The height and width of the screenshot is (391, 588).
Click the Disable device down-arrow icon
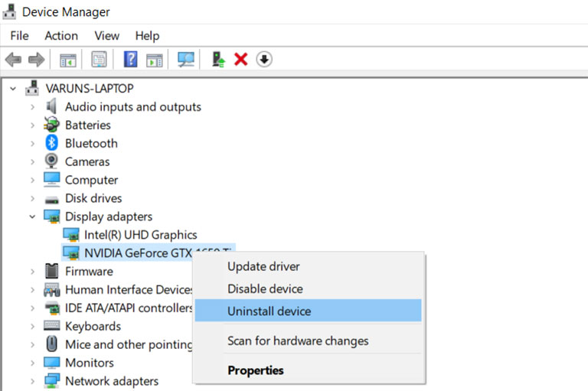[x=264, y=59]
